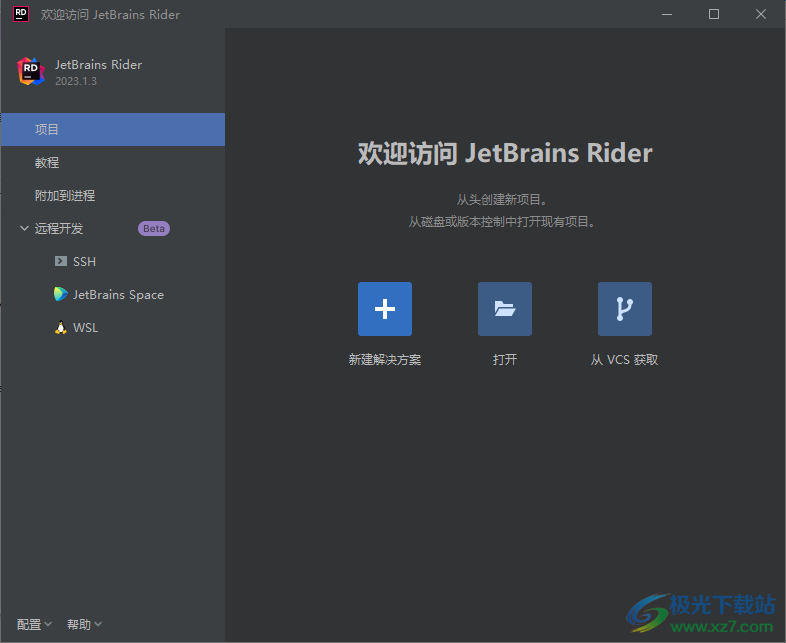Click the blue plus New Solution icon
The width and height of the screenshot is (786, 643).
384,309
